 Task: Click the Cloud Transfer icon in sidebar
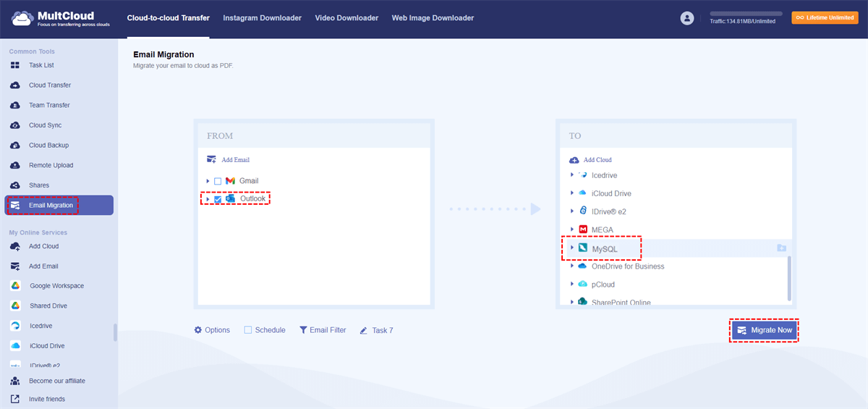[x=15, y=85]
